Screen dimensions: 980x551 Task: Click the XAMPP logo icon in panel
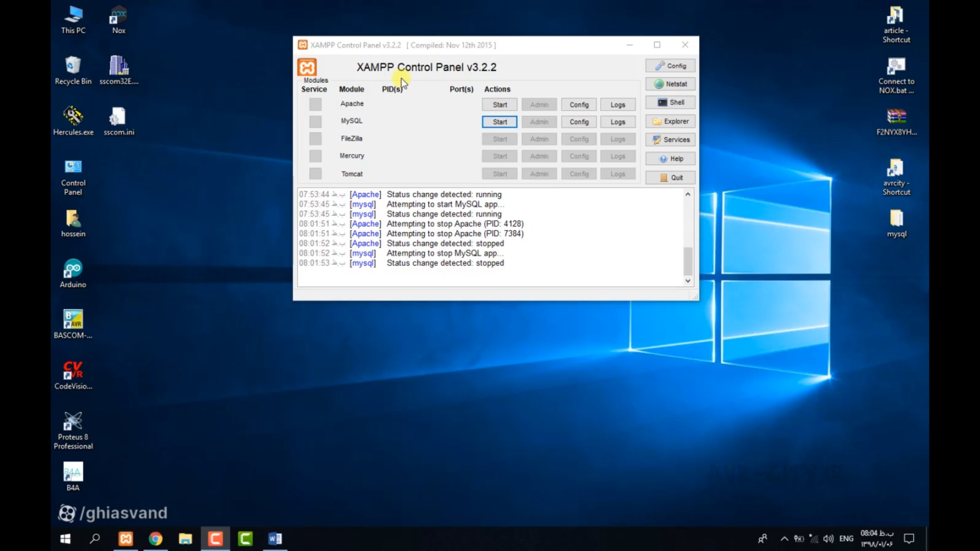(307, 67)
